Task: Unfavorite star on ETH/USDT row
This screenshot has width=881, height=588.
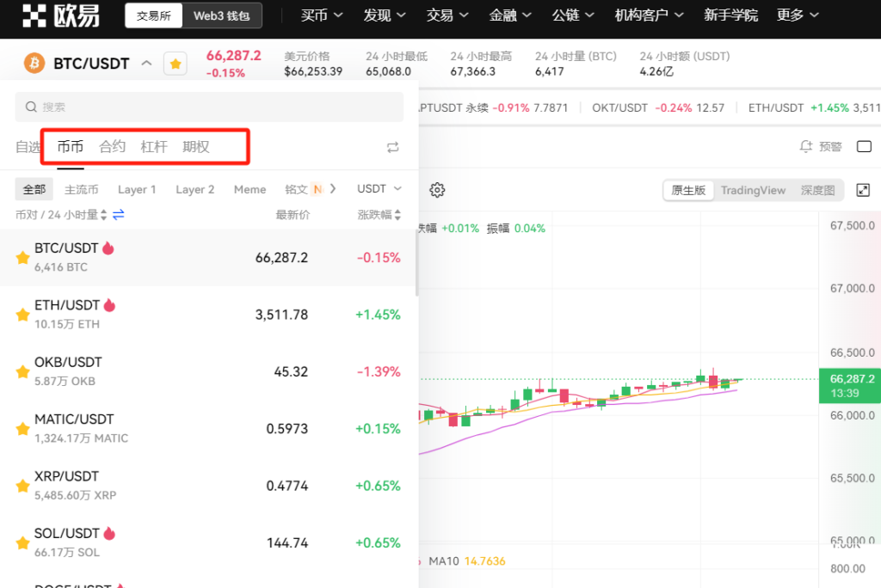Action: [22, 315]
